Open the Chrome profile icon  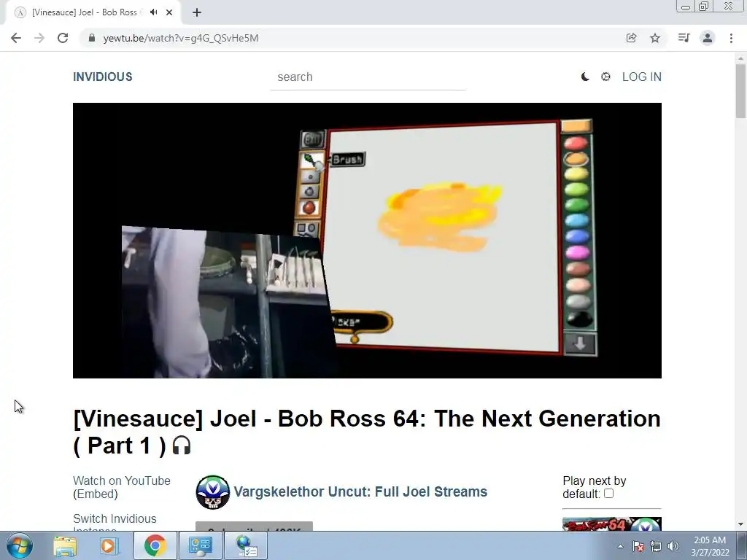[x=708, y=38]
